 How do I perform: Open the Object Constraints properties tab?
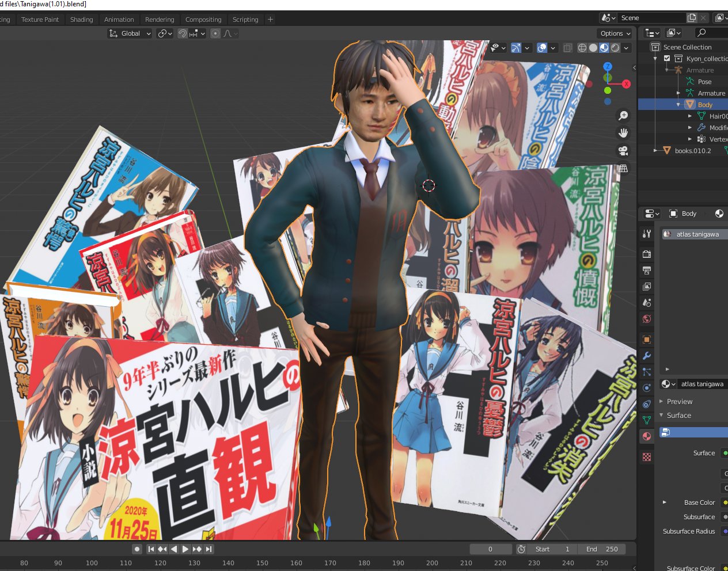coord(647,404)
